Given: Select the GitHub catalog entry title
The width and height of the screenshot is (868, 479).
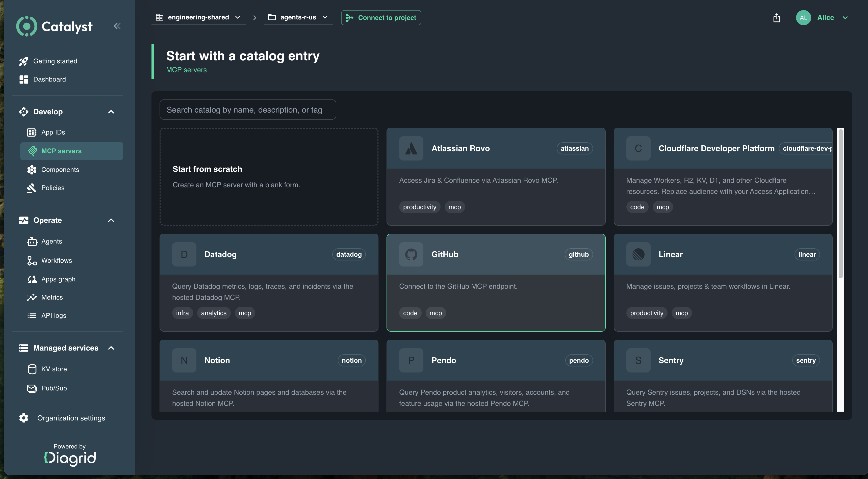Looking at the screenshot, I should (x=445, y=254).
